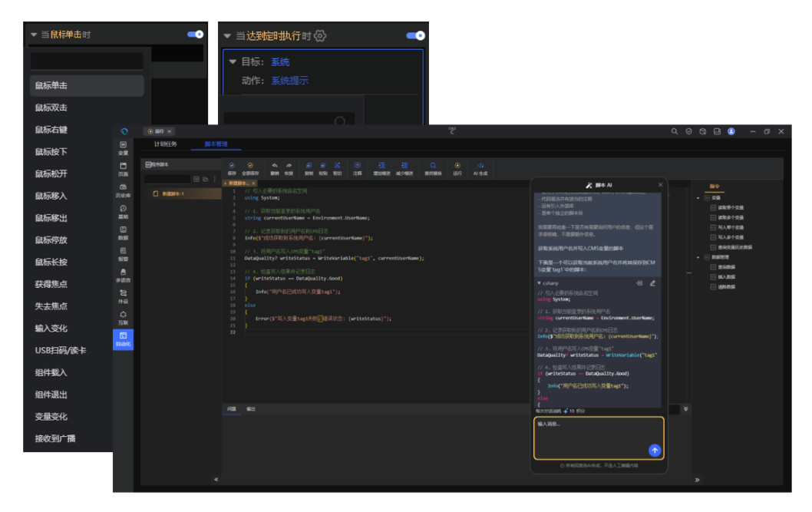
Task: Collapse the 变量 group in command tree
Action: coord(698,198)
